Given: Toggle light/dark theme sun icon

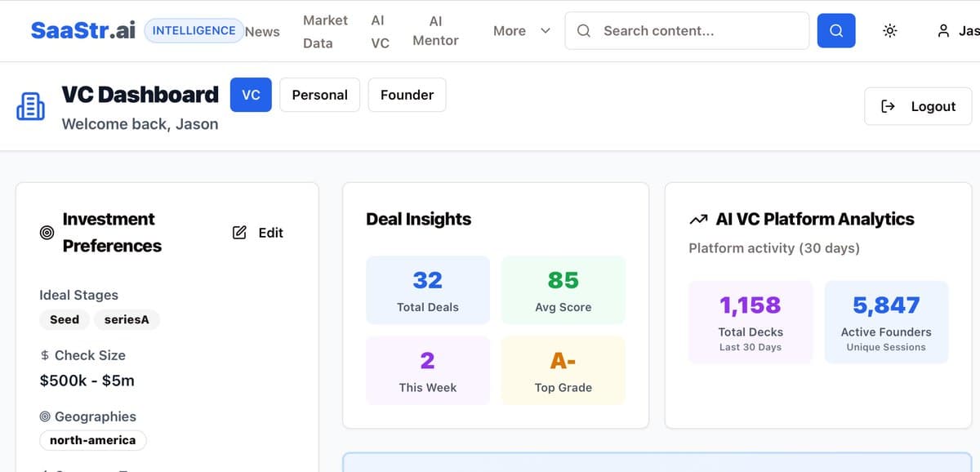Looking at the screenshot, I should 889,31.
